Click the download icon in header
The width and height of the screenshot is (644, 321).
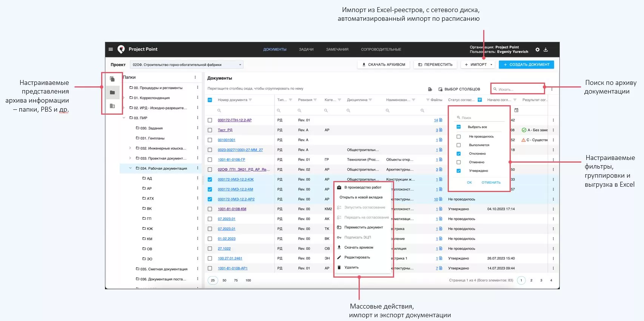pos(545,50)
